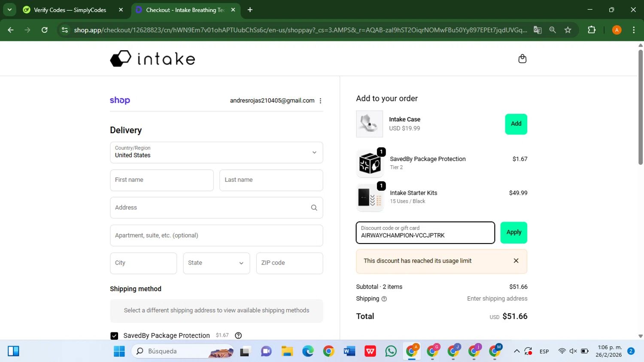This screenshot has width=644, height=362.
Task: Apply the discount code
Action: coord(514,232)
